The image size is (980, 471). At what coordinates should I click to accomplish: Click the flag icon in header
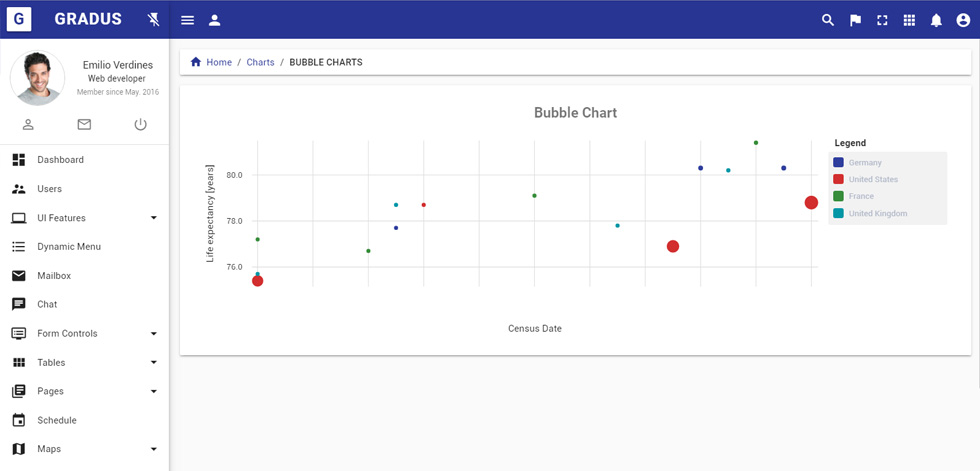pos(855,20)
